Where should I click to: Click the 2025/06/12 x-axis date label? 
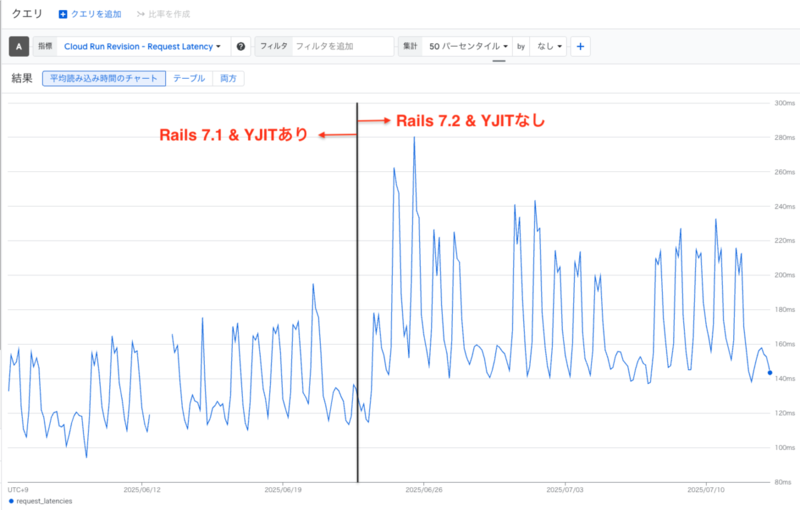[142, 490]
